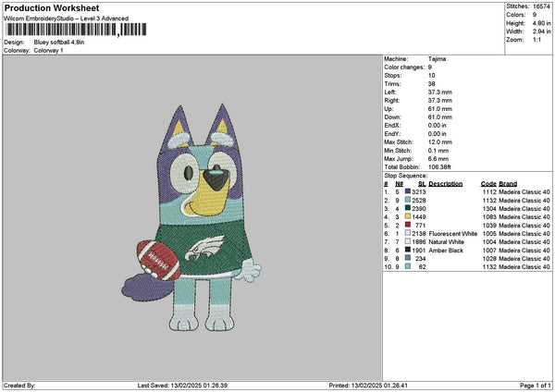Select the Machine value 'Tajima'
The image size is (555, 392).
437,59
